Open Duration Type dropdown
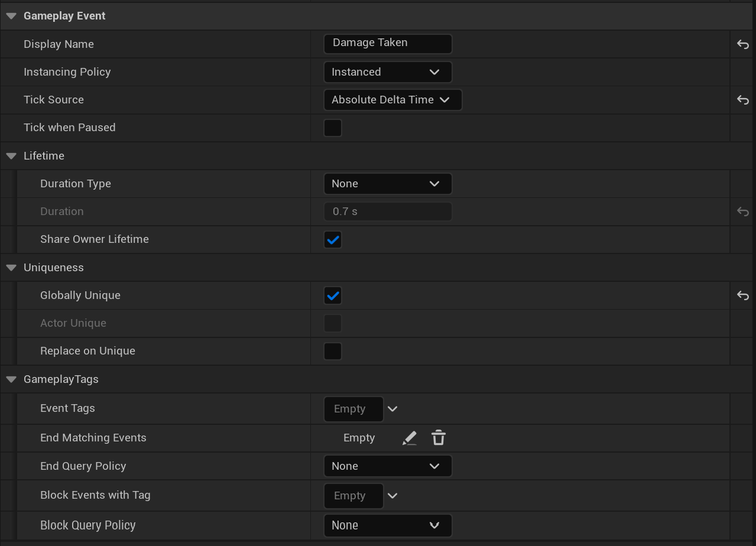The width and height of the screenshot is (756, 546). click(388, 184)
